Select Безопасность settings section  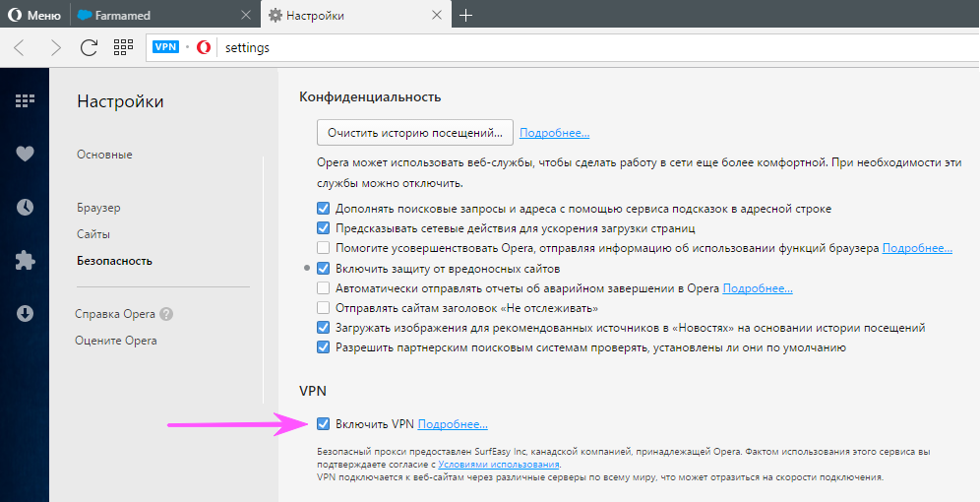[x=114, y=261]
